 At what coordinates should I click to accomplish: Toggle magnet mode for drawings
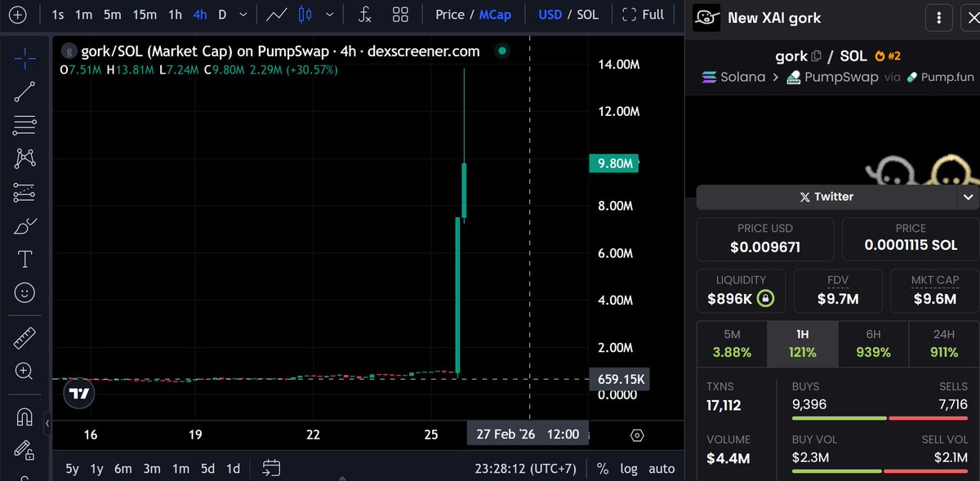[24, 416]
